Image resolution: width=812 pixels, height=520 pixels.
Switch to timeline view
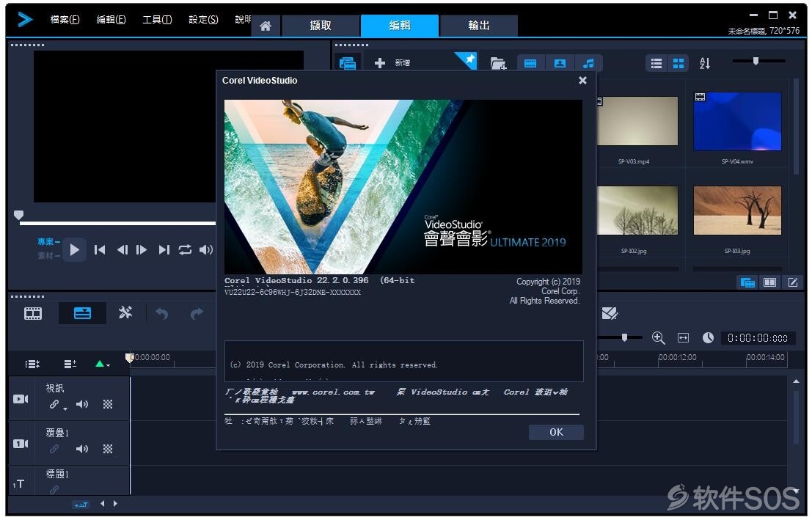(82, 313)
